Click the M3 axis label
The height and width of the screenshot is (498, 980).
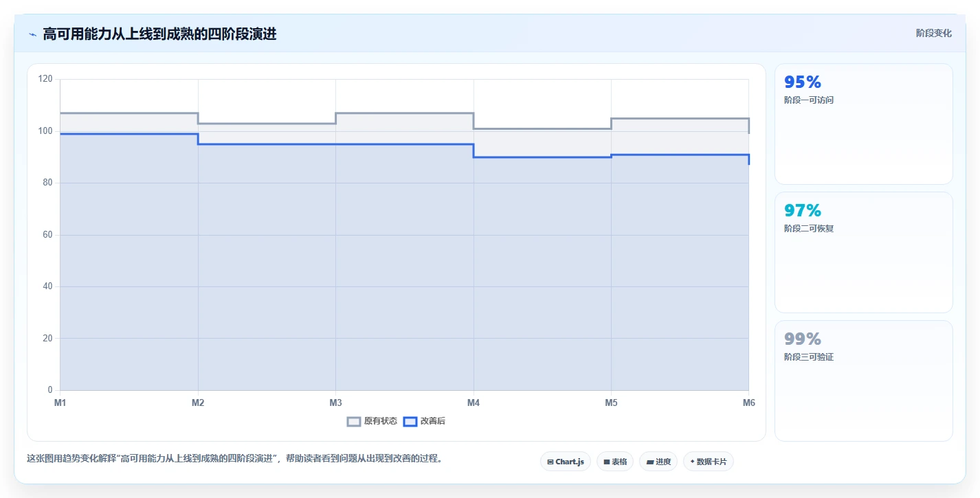[x=335, y=403]
